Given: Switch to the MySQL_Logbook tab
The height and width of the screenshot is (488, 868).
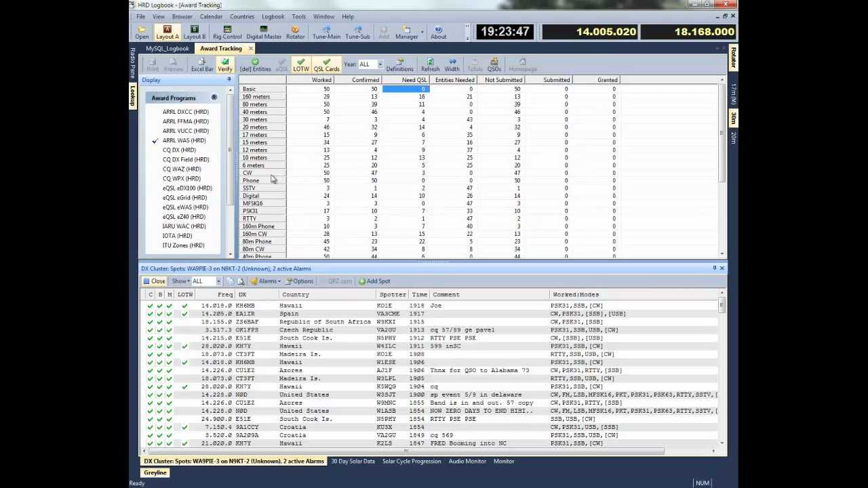Looking at the screenshot, I should pos(167,49).
